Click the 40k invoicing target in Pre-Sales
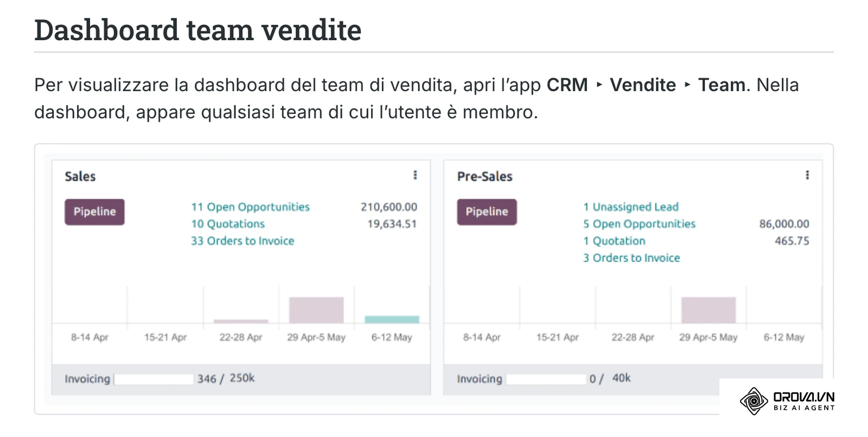The height and width of the screenshot is (437, 868). [621, 378]
